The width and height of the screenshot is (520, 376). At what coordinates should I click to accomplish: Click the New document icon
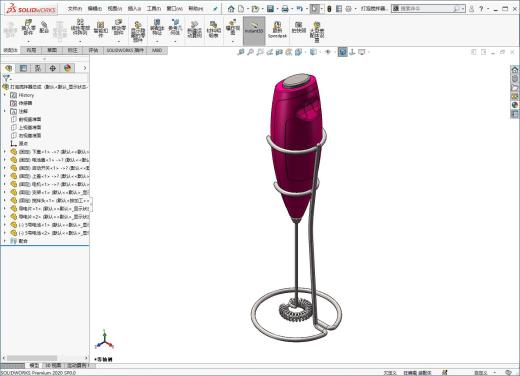tap(241, 9)
